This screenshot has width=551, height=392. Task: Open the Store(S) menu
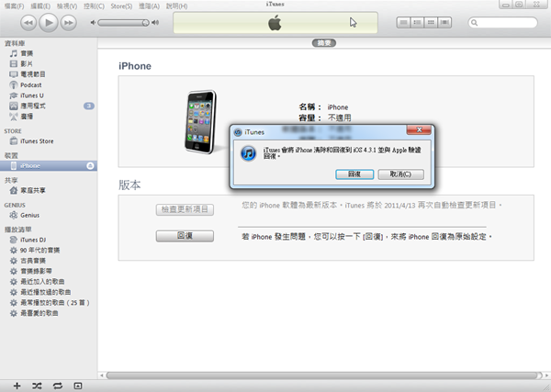(121, 6)
